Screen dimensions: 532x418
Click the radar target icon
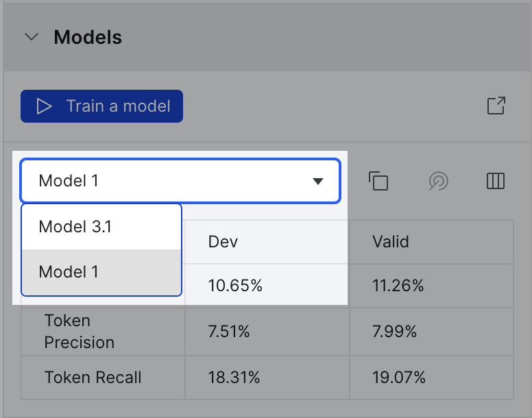pos(438,181)
